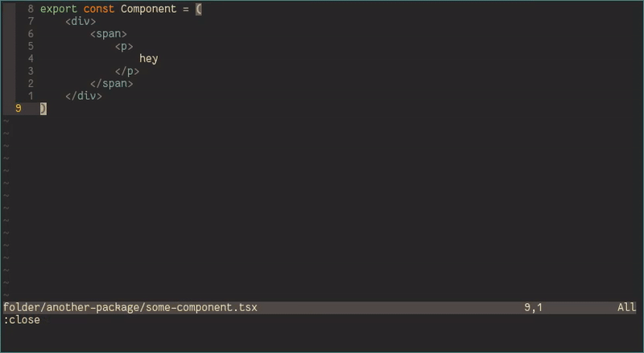Click the first tilde empty-line marker
The width and height of the screenshot is (644, 353).
(6, 121)
